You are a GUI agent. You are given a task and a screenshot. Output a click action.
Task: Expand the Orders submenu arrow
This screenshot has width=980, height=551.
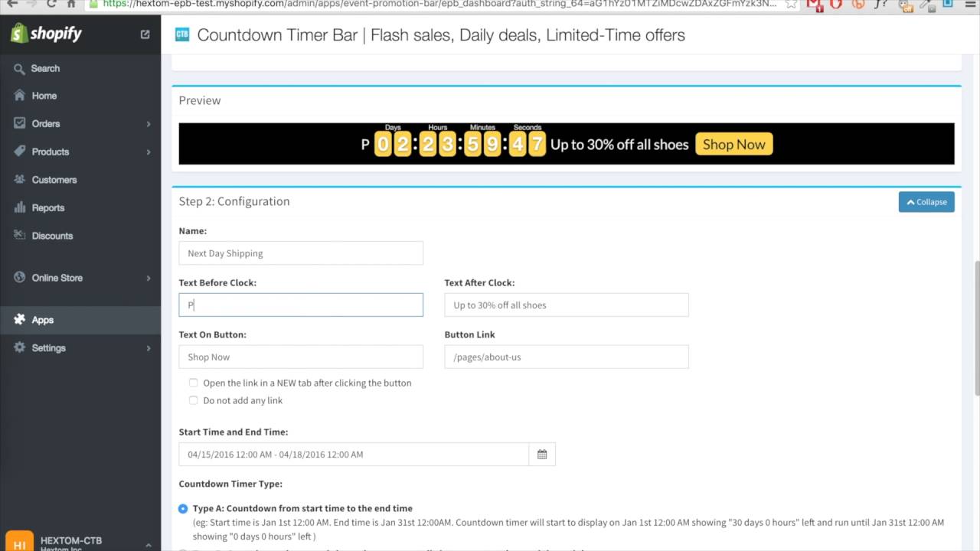tap(149, 124)
